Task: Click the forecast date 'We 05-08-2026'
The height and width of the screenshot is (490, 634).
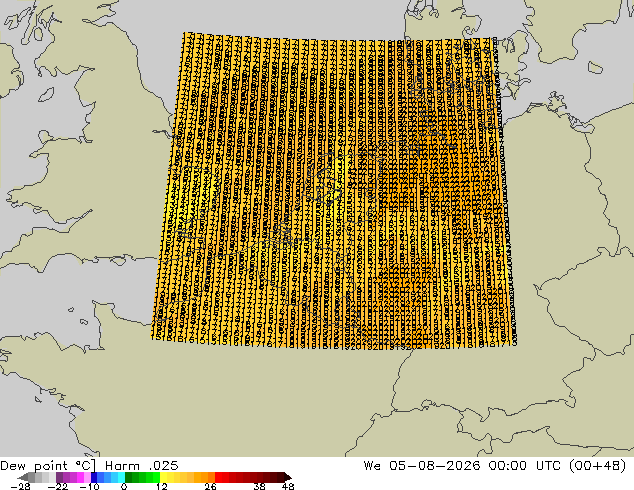Action: click(x=422, y=466)
